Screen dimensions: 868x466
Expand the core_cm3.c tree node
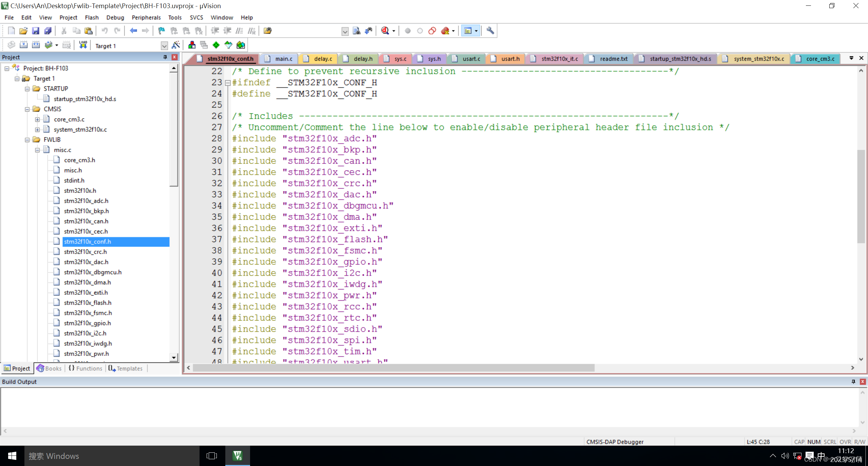point(37,119)
